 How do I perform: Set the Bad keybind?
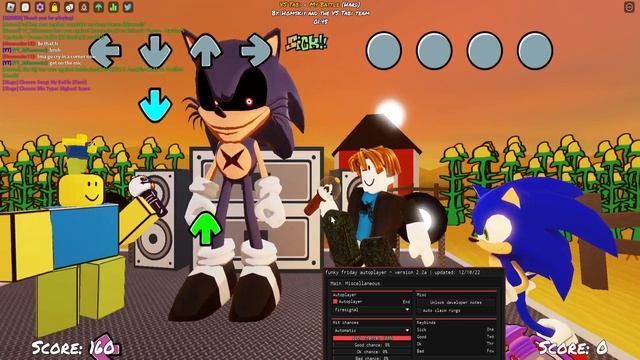pyautogui.click(x=490, y=351)
